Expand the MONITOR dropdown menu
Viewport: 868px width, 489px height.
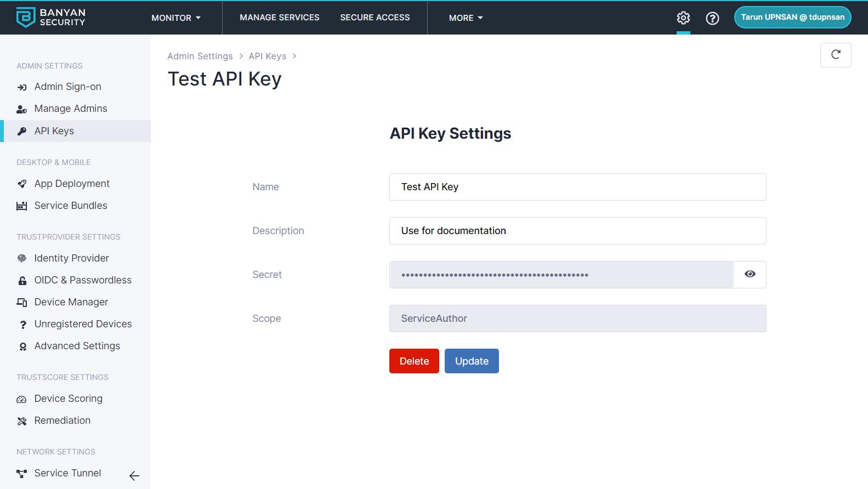[176, 18]
